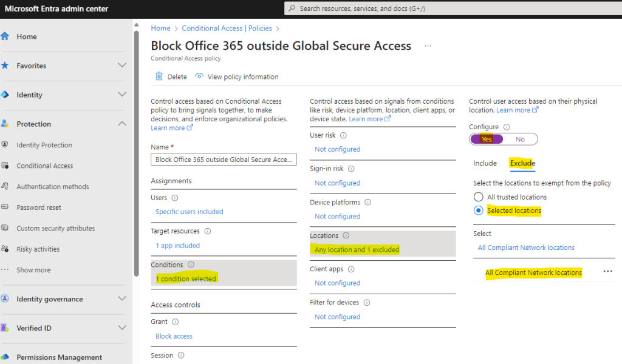
Task: Click Not configured under Sign-in risk
Action: click(x=338, y=183)
